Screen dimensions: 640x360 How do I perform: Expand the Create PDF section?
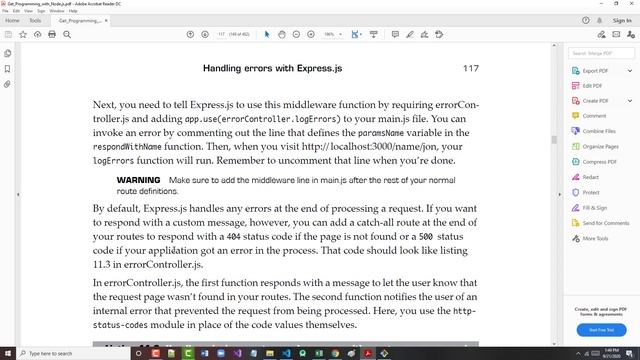pyautogui.click(x=630, y=101)
